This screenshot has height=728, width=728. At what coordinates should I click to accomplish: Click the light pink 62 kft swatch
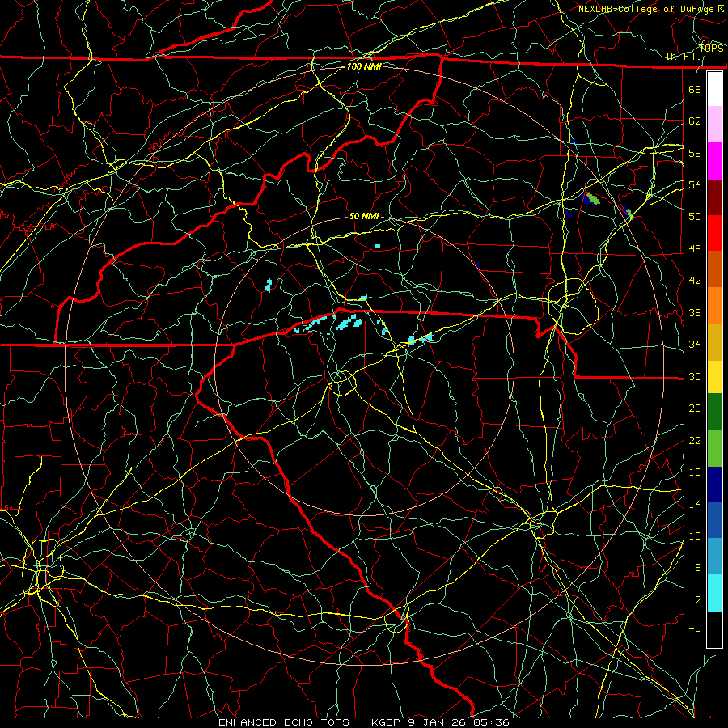pos(714,125)
